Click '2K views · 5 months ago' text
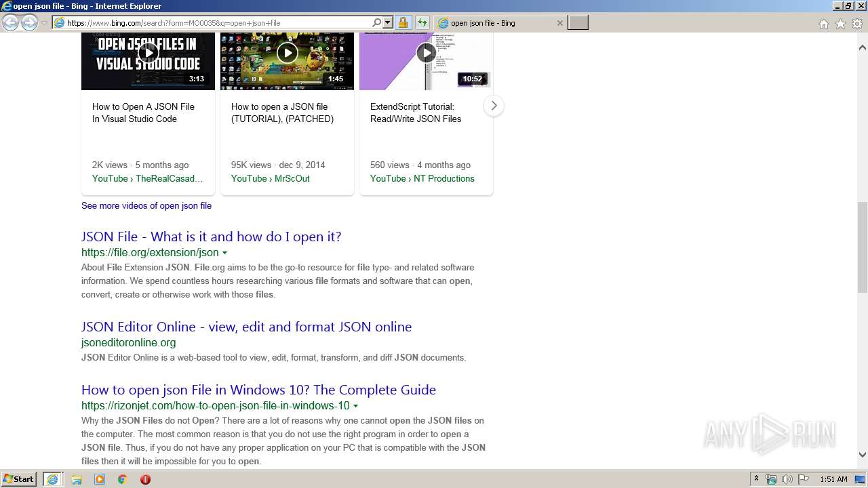868x488 pixels. 140,165
